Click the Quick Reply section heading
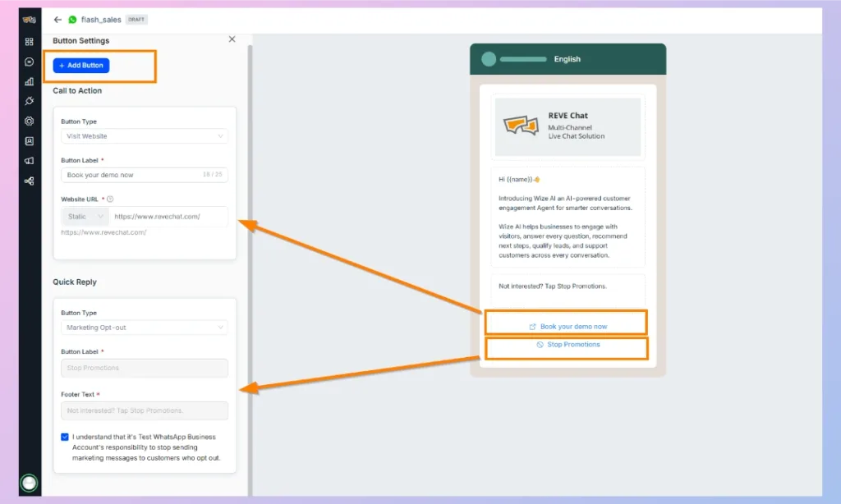 click(75, 282)
